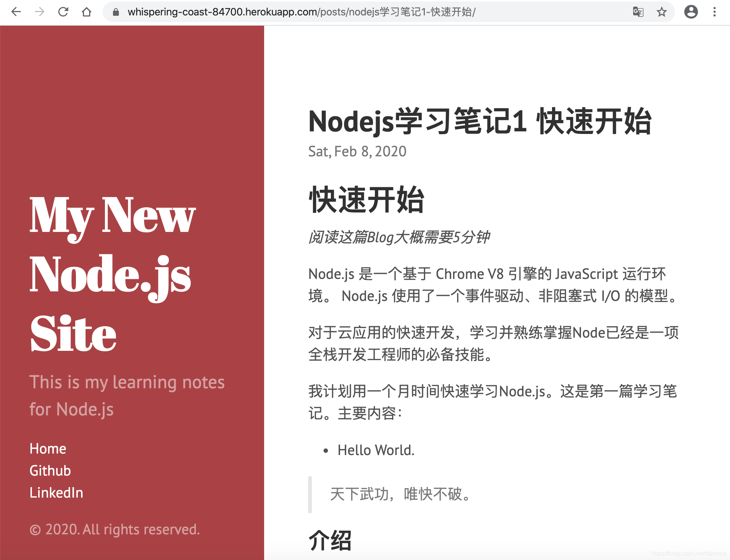Open the Google Translate page icon
This screenshot has height=560, width=730.
coord(638,12)
